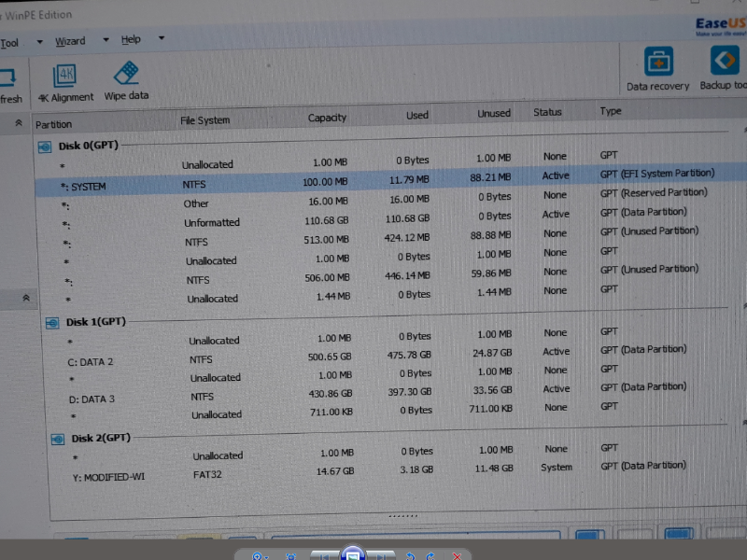Screen dimensions: 747x560
Task: Click the 33.56 GB unused value
Action: [493, 390]
